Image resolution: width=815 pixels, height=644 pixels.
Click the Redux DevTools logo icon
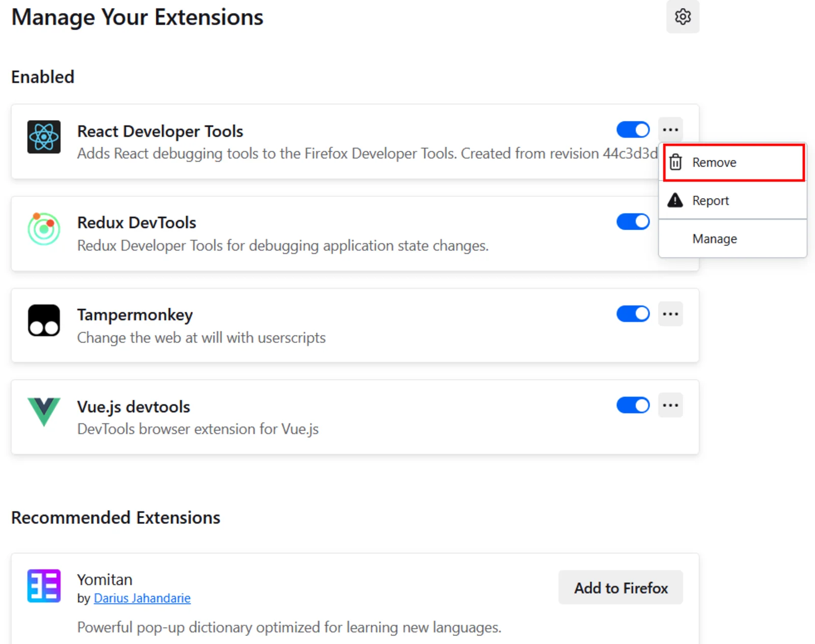tap(44, 229)
